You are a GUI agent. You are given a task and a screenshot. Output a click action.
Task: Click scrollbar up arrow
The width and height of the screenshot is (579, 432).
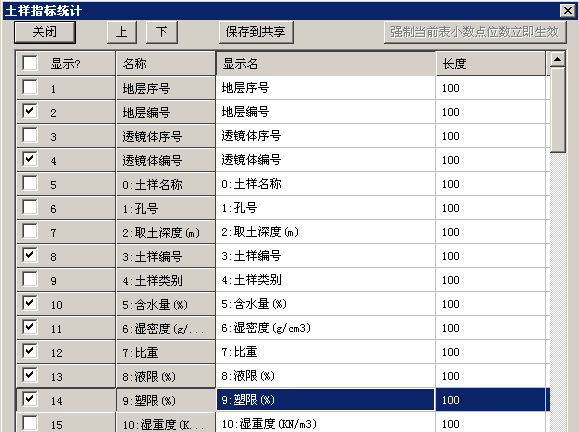[x=558, y=59]
